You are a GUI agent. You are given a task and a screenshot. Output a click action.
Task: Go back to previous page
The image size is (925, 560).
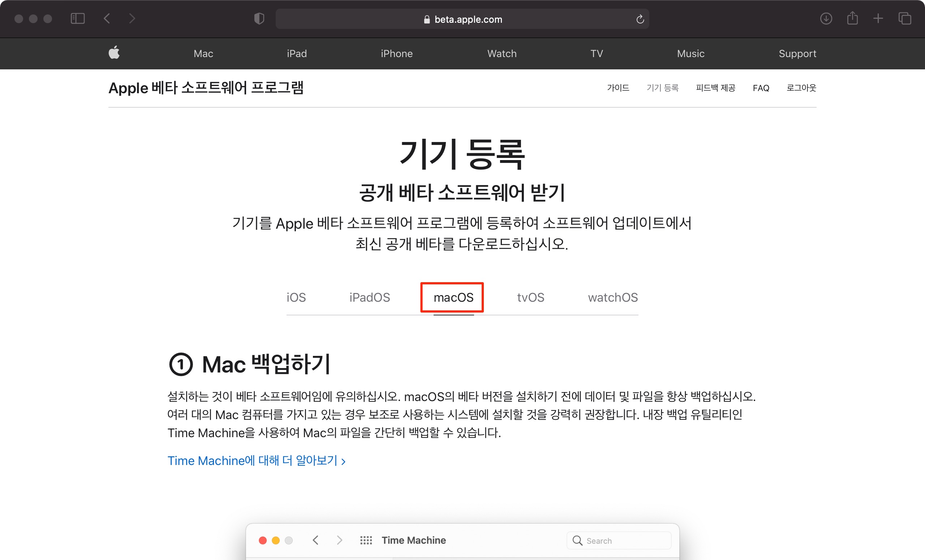pos(107,18)
